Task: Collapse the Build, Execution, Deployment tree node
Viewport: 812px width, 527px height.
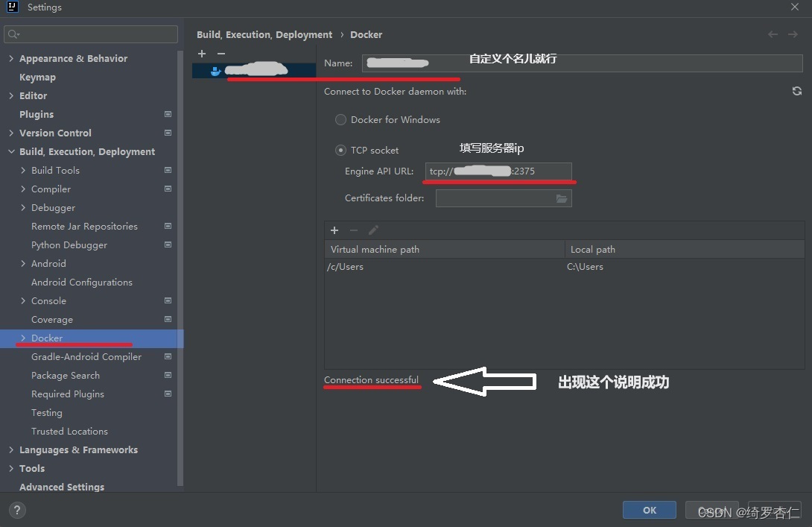Action: pyautogui.click(x=11, y=151)
